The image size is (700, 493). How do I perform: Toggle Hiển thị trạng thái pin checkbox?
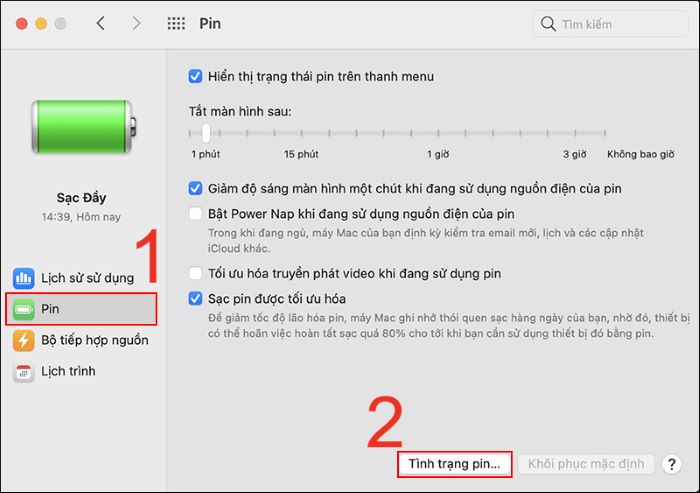[195, 76]
